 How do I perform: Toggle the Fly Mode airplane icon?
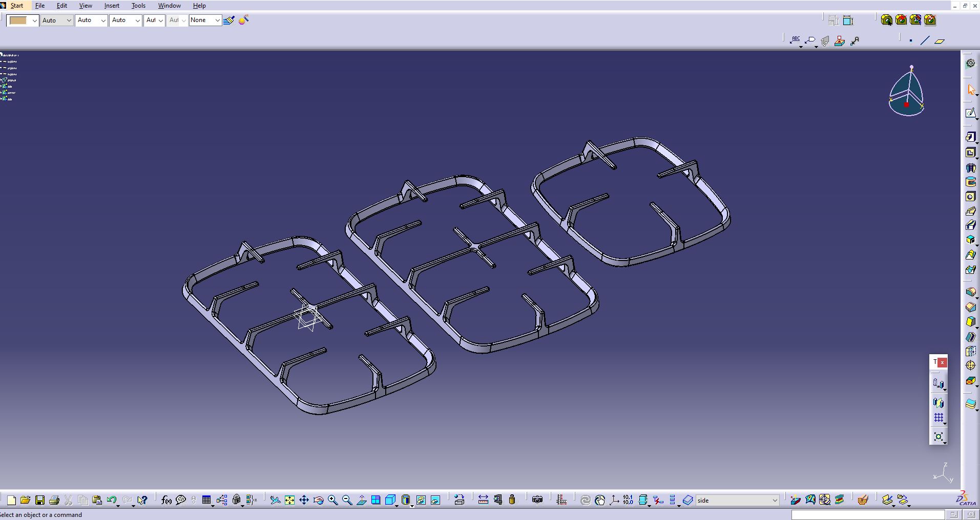(x=275, y=500)
